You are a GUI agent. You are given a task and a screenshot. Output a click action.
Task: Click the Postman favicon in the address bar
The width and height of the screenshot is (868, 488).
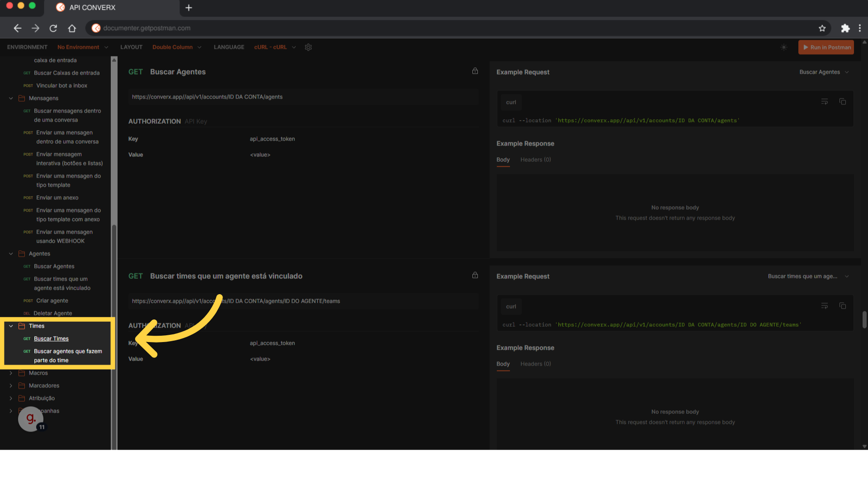click(96, 28)
